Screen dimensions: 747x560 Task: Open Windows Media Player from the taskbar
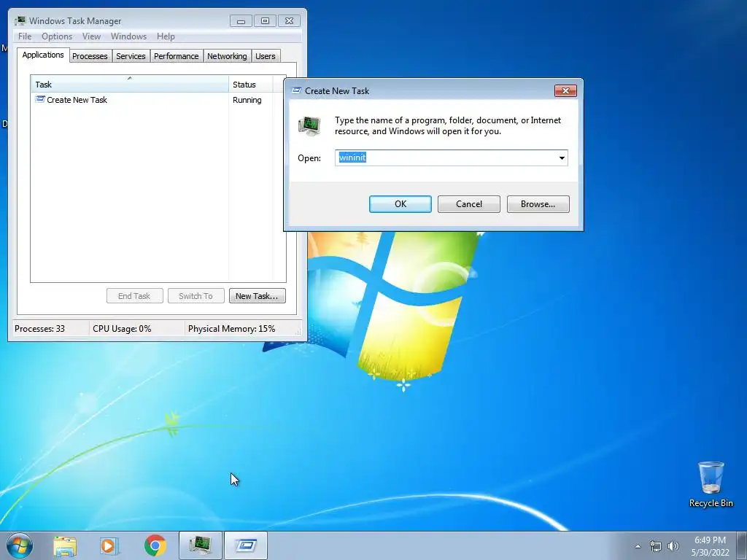[x=109, y=545]
